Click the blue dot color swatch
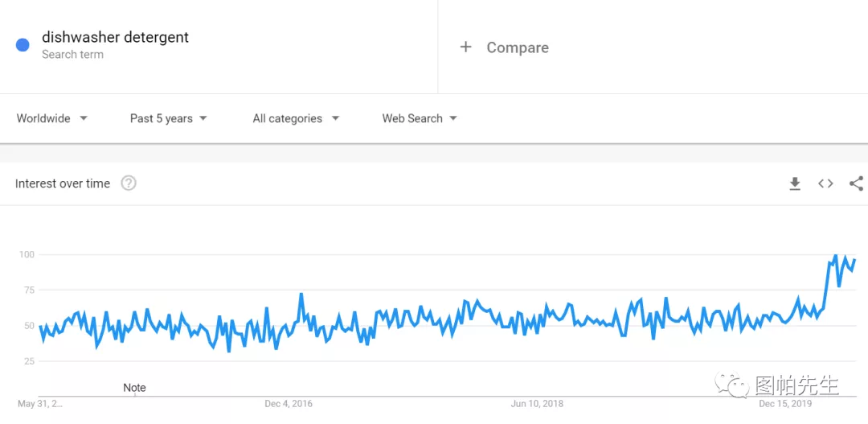Viewport: 868px width, 424px height. tap(23, 45)
